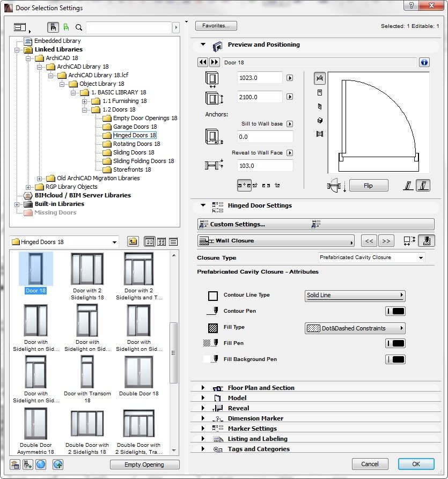This screenshot has width=448, height=479.
Task: Toggle the right wall-side opening icon
Action: click(423, 186)
